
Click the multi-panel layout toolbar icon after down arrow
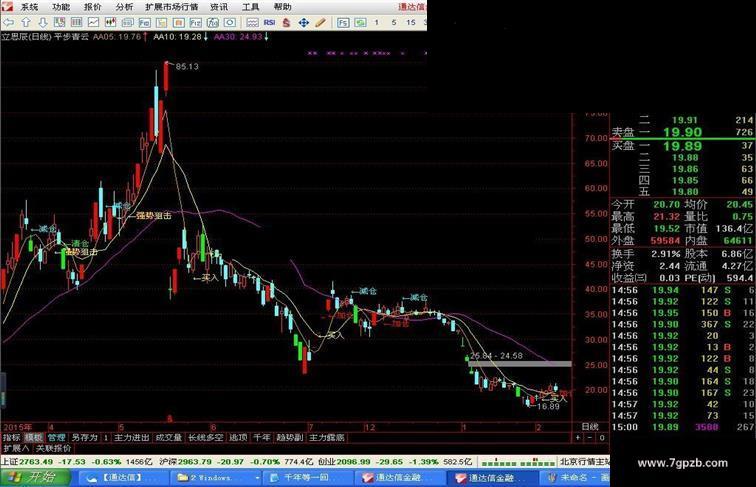(x=59, y=23)
